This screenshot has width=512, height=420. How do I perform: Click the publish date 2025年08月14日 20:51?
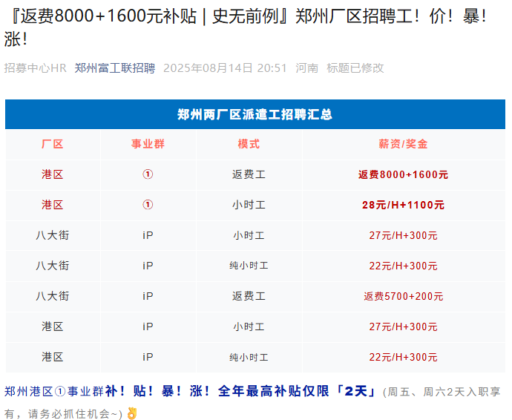[225, 68]
